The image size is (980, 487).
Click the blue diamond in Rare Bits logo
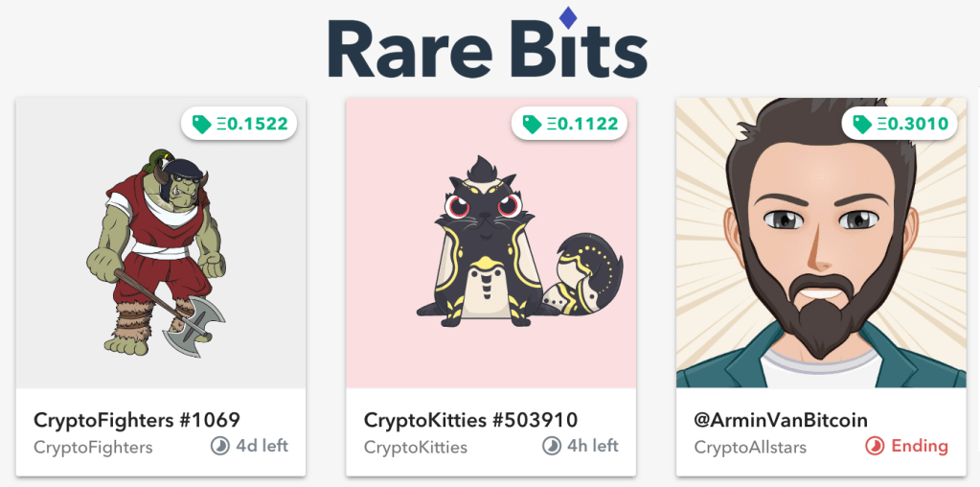coord(568,17)
